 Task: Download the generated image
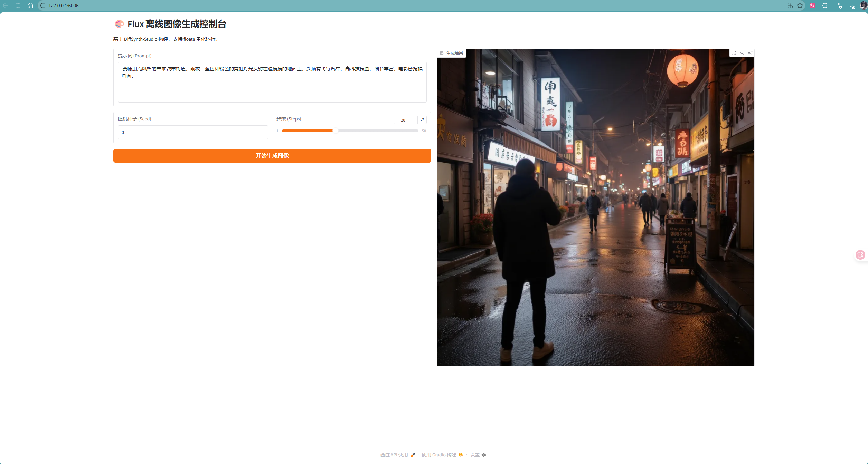point(742,53)
